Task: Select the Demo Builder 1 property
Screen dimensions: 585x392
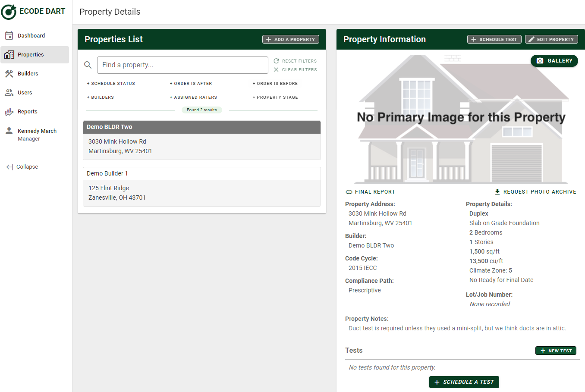Action: point(201,187)
